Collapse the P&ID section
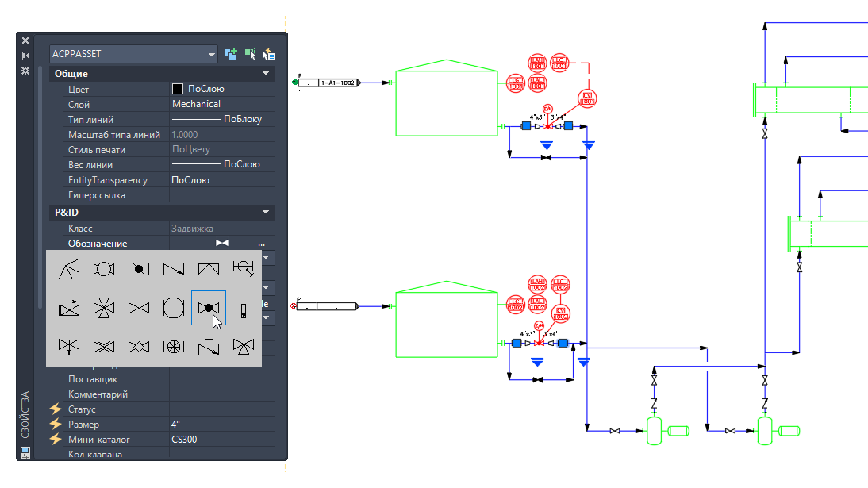This screenshot has height=488, width=868. (266, 212)
